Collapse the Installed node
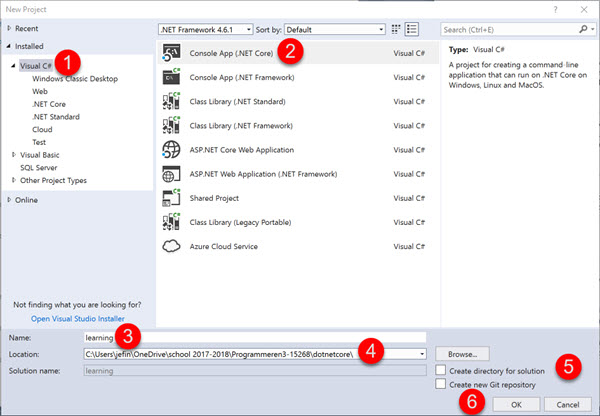600x416 pixels. [x=9, y=46]
